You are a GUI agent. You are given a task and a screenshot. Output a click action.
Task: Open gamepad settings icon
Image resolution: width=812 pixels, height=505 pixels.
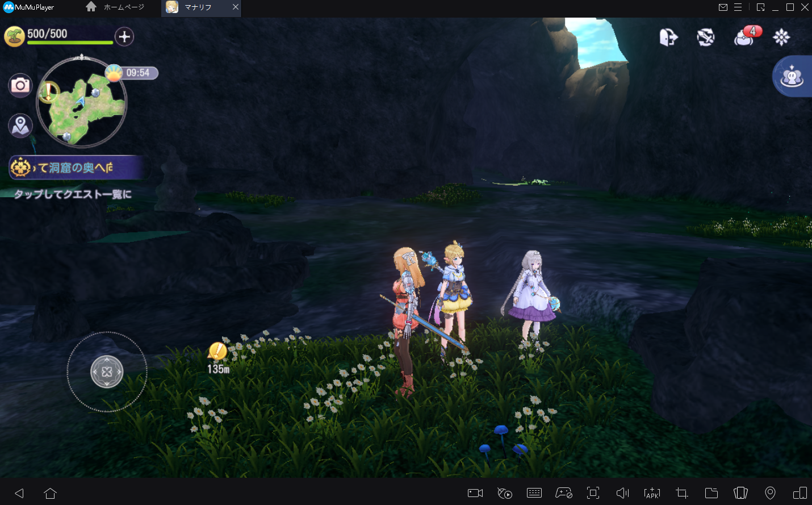(x=564, y=493)
